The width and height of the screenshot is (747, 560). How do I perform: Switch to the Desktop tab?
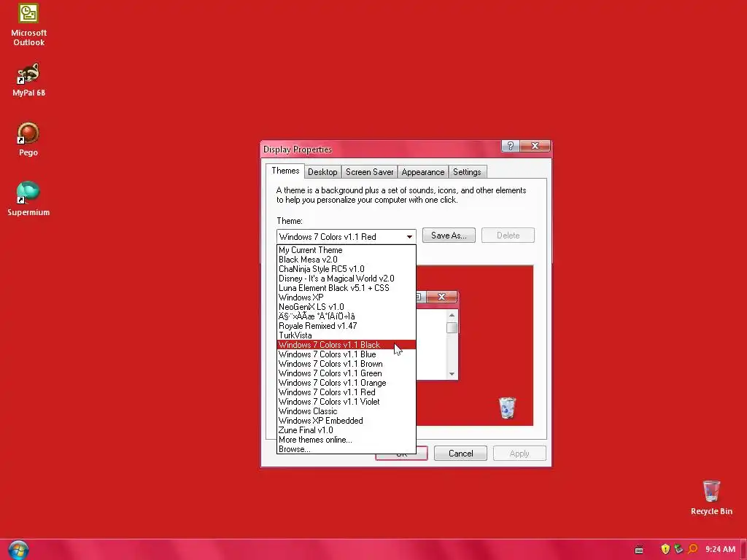(322, 172)
